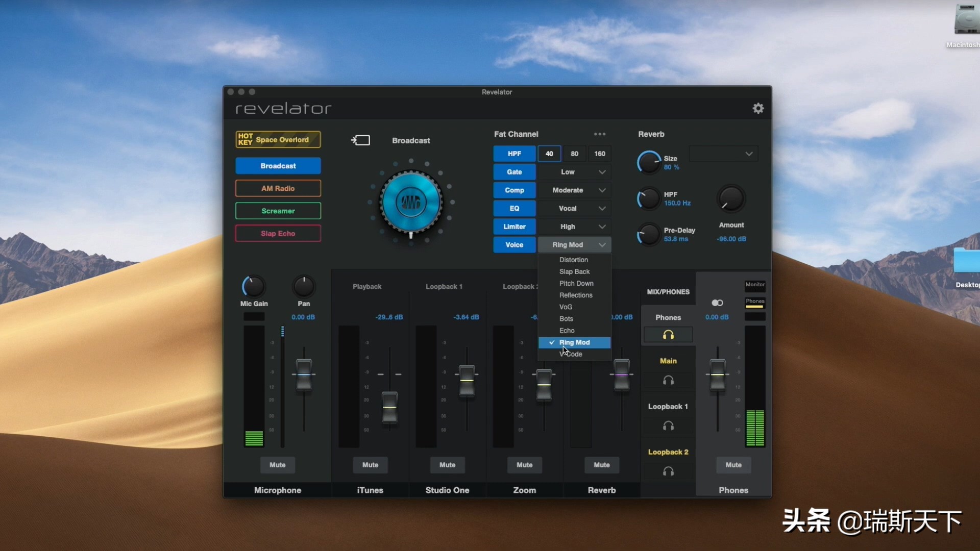This screenshot has height=551, width=980.
Task: Open the Reverb preset dropdown
Action: 723,154
